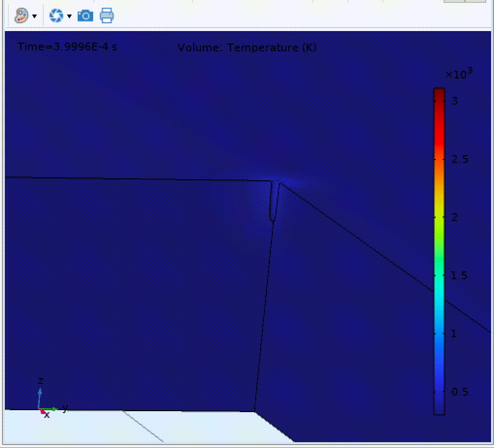This screenshot has width=494, height=448.
Task: Click the red x axis arrow
Action: 42,412
